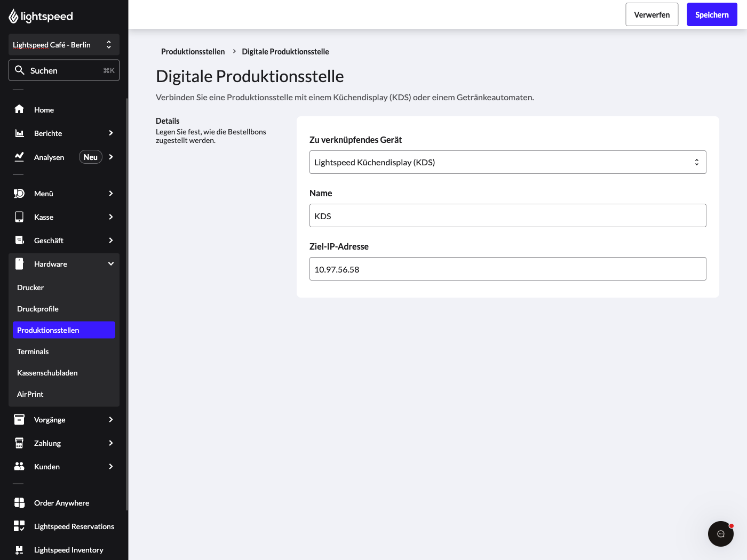The image size is (747, 560).
Task: Expand the Berichte submenu chevron
Action: [x=111, y=133]
